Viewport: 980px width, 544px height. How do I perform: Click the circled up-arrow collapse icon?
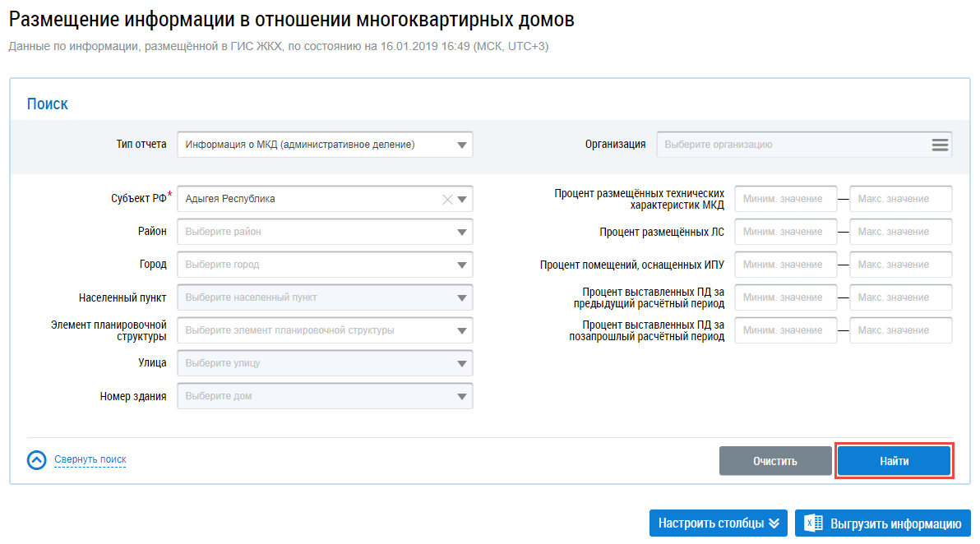click(x=36, y=460)
